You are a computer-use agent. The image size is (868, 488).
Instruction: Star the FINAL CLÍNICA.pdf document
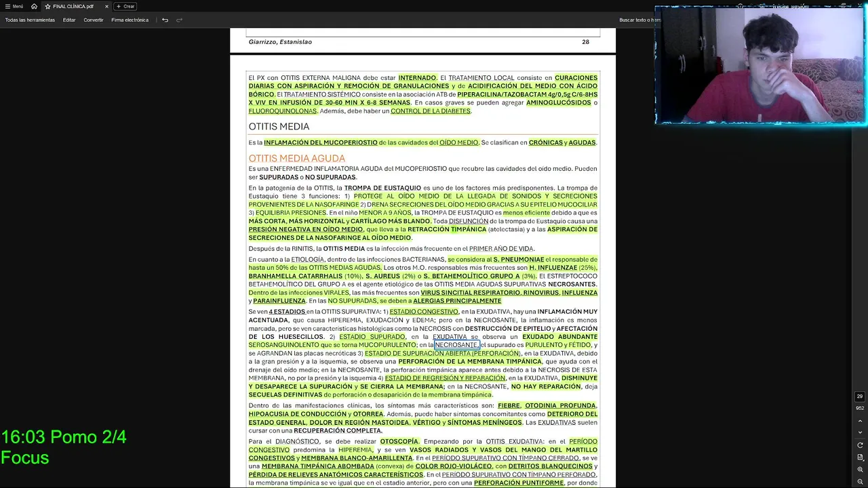pyautogui.click(x=48, y=6)
